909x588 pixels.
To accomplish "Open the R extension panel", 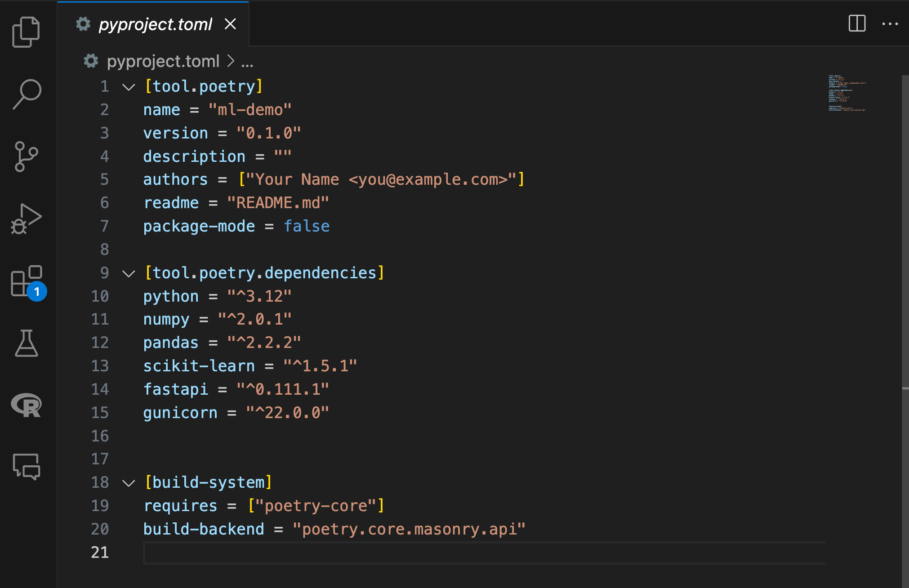I will pyautogui.click(x=26, y=405).
